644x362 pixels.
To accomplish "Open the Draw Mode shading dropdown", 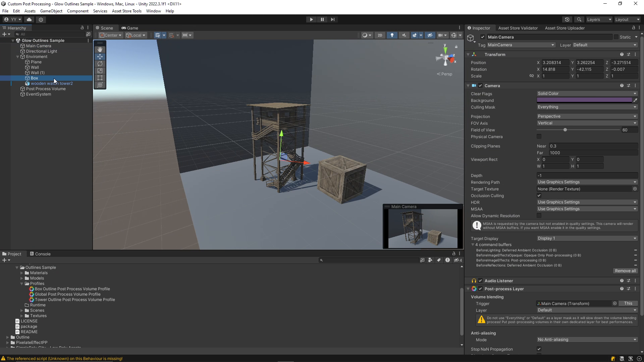I will click(367, 35).
